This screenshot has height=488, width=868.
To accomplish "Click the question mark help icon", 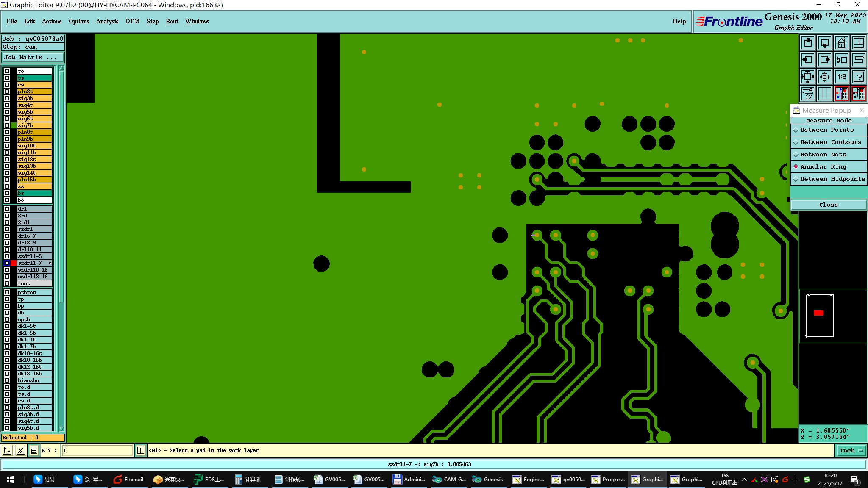I will 858,77.
